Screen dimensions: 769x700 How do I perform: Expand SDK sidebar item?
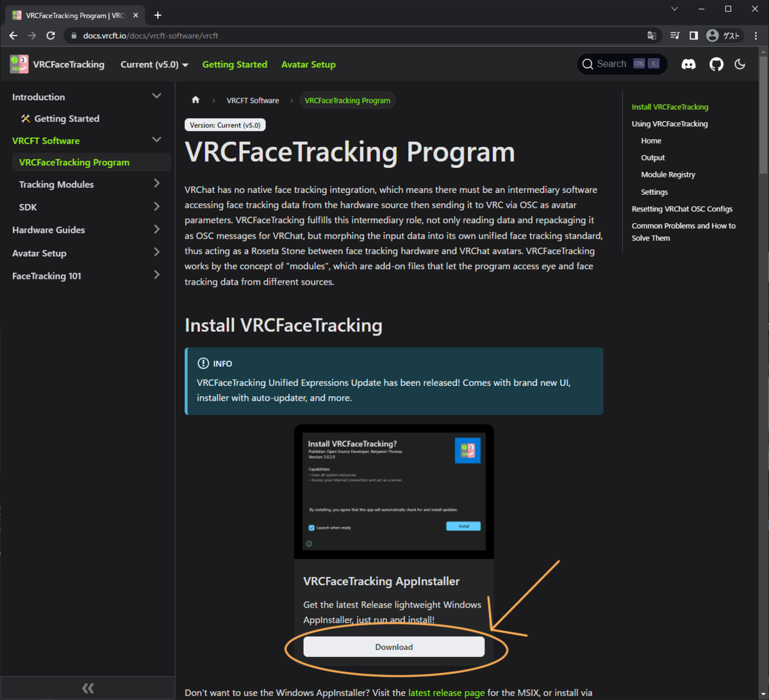[157, 206]
